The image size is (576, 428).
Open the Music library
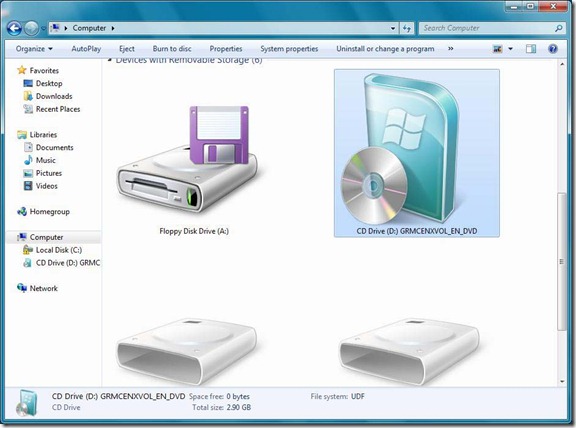[x=46, y=160]
